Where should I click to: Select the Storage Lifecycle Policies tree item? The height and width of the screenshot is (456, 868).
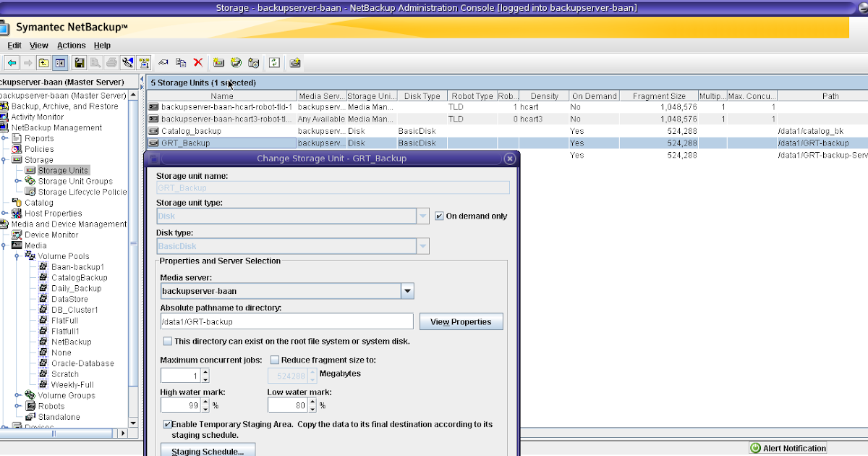point(82,192)
